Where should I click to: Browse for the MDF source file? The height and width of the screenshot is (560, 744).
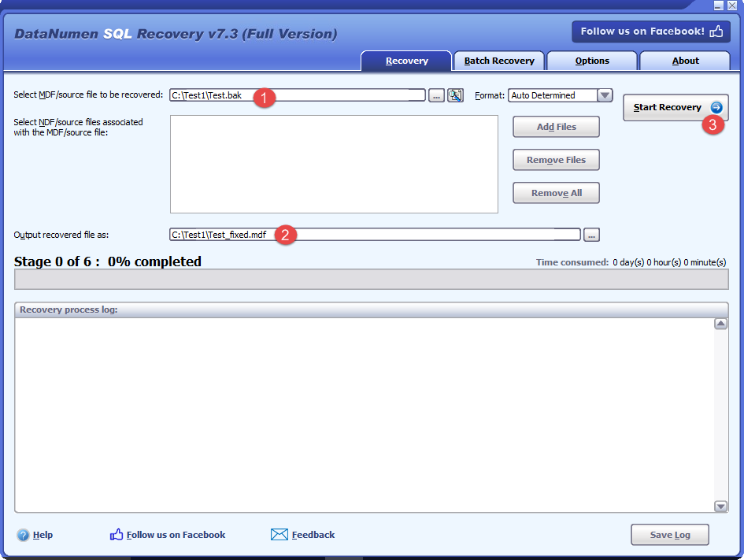tap(437, 95)
